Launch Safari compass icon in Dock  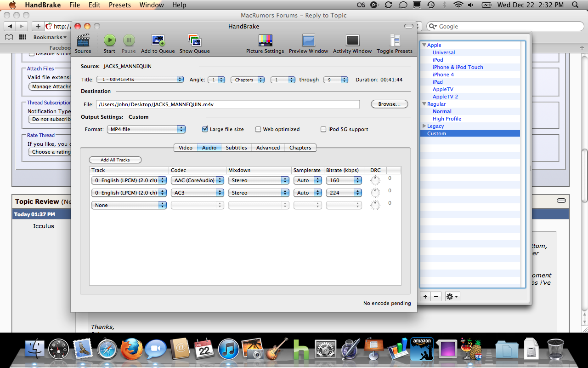107,350
